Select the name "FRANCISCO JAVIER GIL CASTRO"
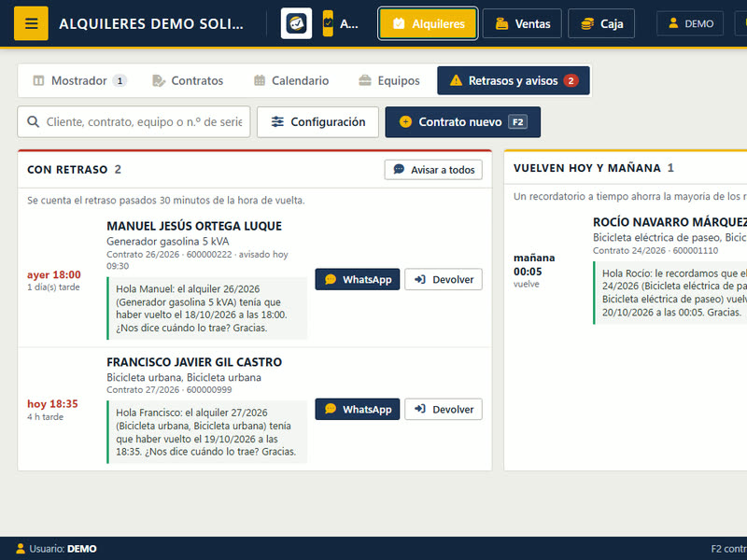This screenshot has width=747, height=560. (x=194, y=362)
